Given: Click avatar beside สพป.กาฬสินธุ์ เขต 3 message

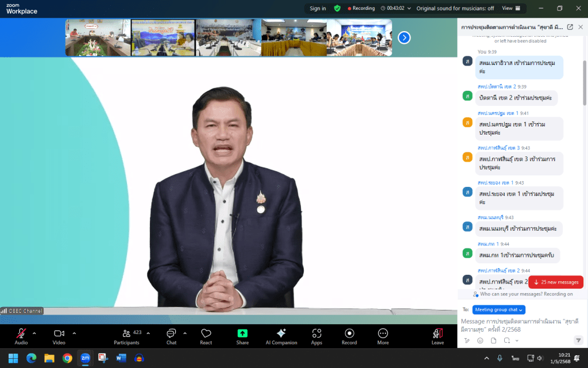Looking at the screenshot, I should pos(467,157).
